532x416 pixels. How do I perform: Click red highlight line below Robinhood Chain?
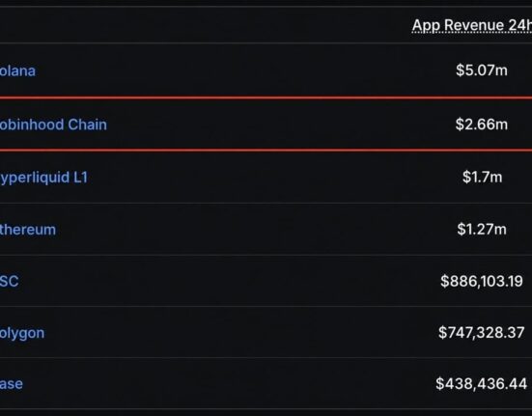pyautogui.click(x=266, y=150)
